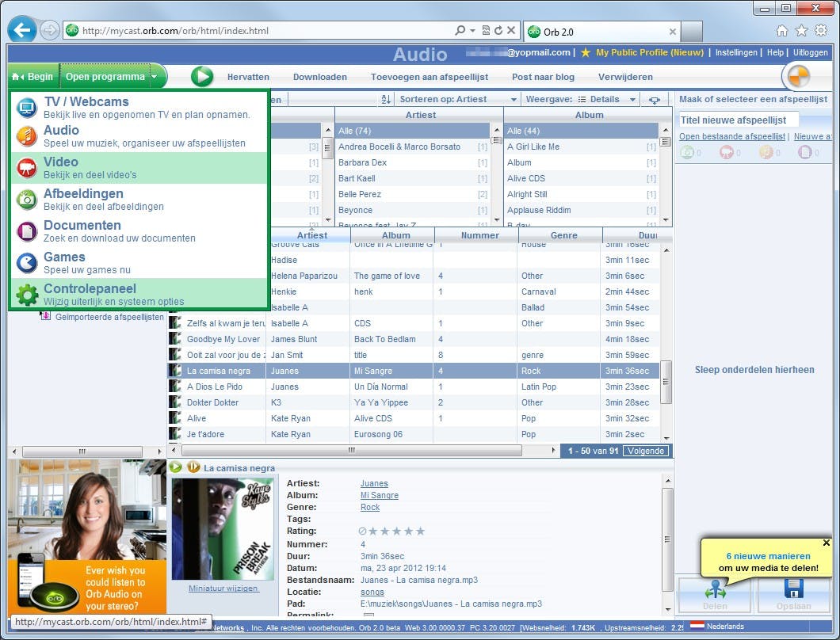This screenshot has width=840, height=640.
Task: Open My Public Profile (Nieuw) link
Action: [x=649, y=52]
